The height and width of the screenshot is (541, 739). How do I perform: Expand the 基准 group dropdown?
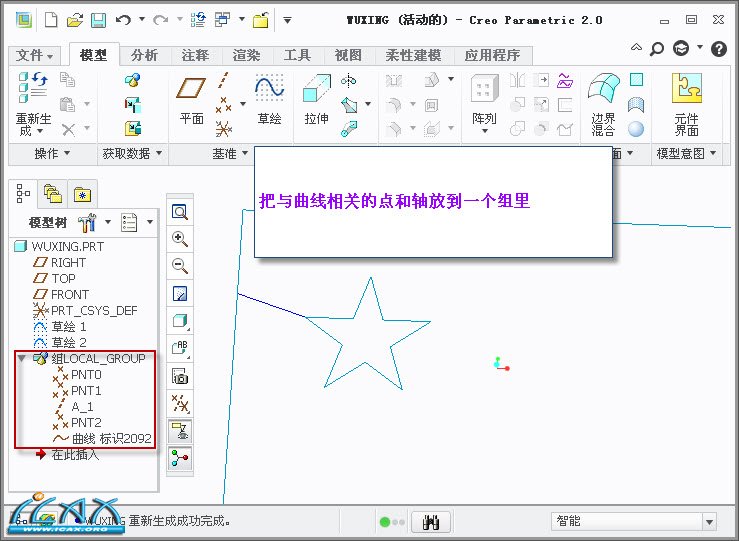click(230, 153)
